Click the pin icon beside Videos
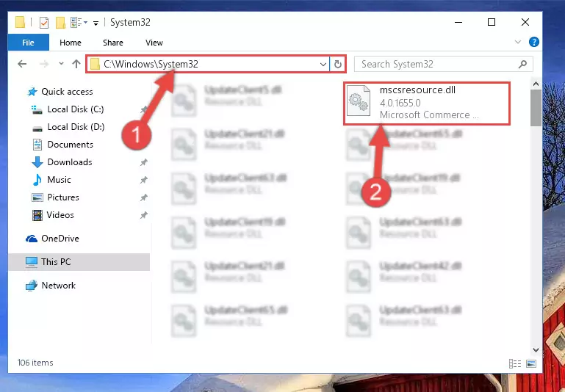This screenshot has width=565, height=392. (144, 215)
